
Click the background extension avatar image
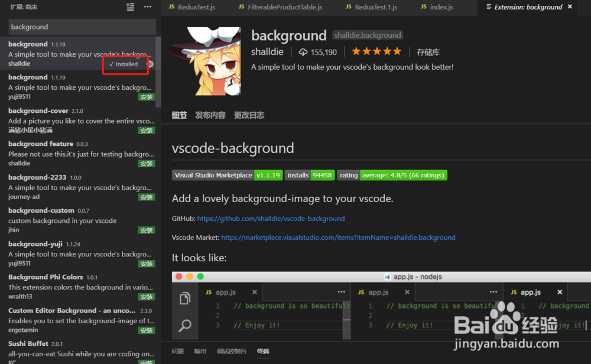tap(206, 61)
